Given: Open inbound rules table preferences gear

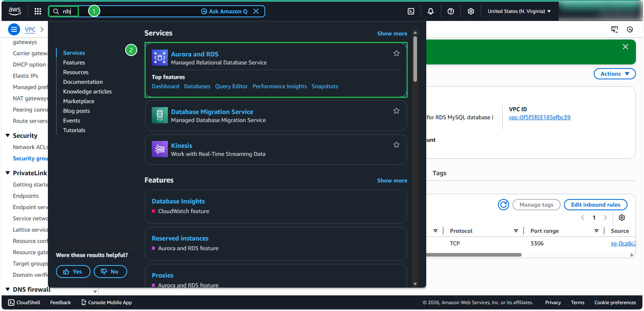Looking at the screenshot, I should coord(622,218).
